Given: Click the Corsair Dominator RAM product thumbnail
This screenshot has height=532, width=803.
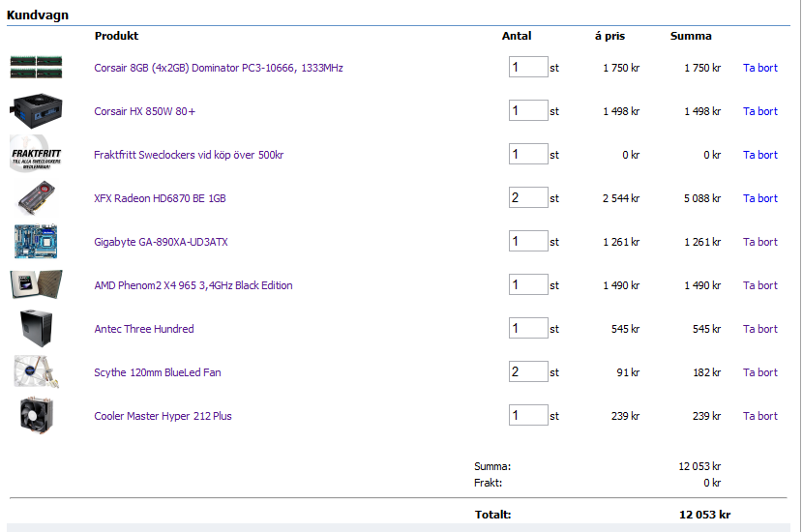Looking at the screenshot, I should click(36, 67).
